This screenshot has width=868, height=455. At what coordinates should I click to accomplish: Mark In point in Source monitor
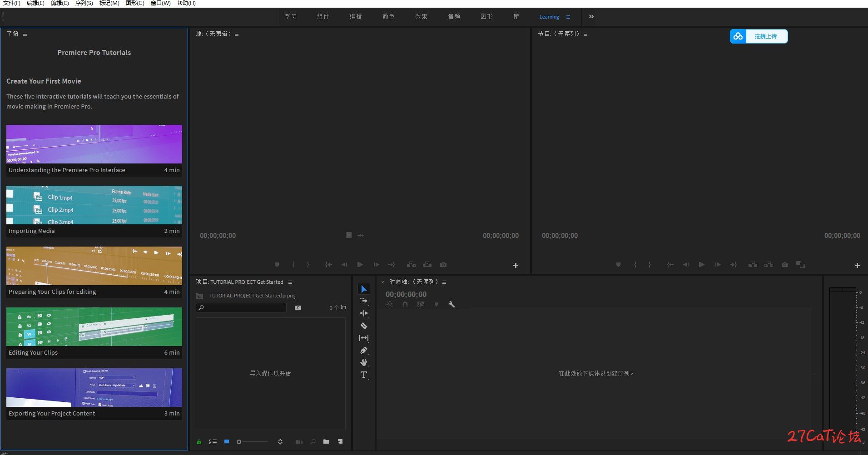(293, 265)
